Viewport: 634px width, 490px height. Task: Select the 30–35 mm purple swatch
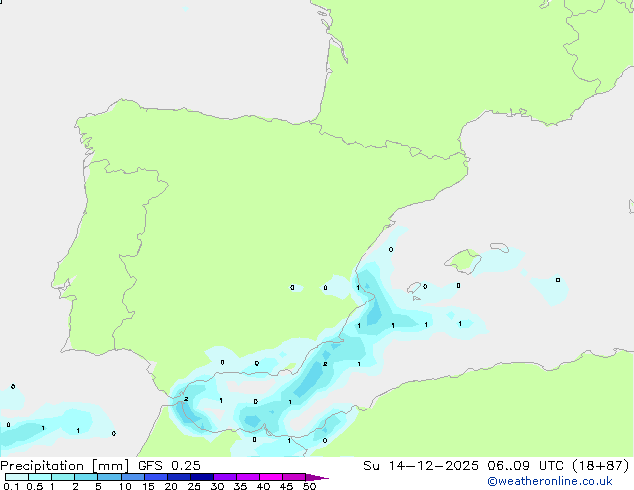225,477
